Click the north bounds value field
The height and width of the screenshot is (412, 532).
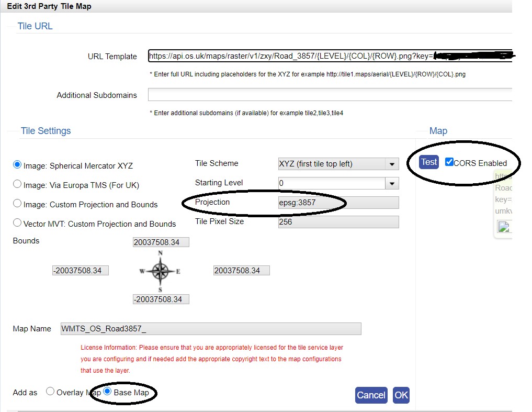point(161,242)
